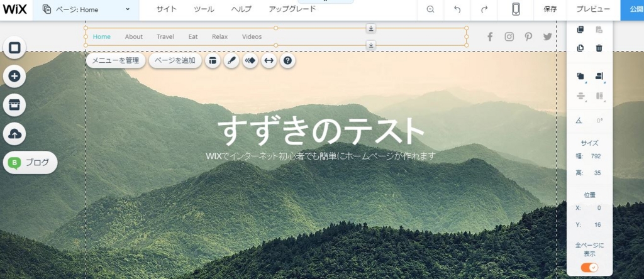644x279 pixels.
Task: Click the Wix logo
Action: [x=15, y=9]
